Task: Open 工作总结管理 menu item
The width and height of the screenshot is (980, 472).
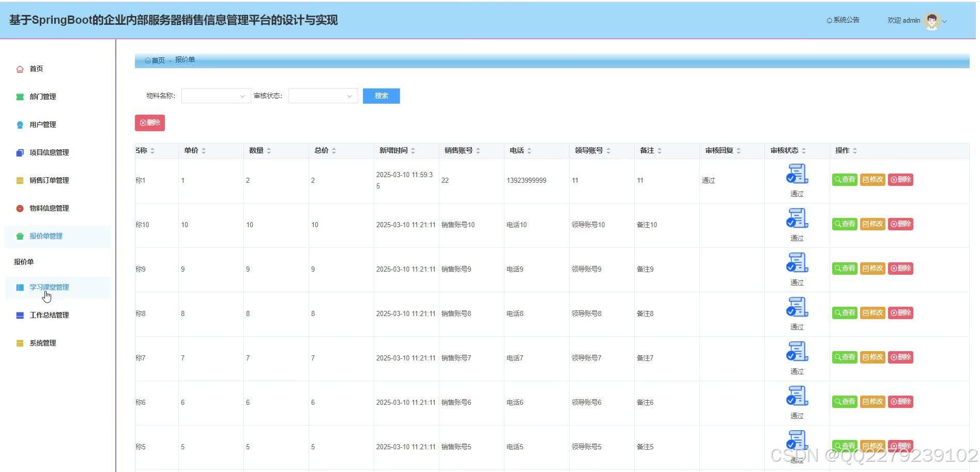Action: click(49, 315)
